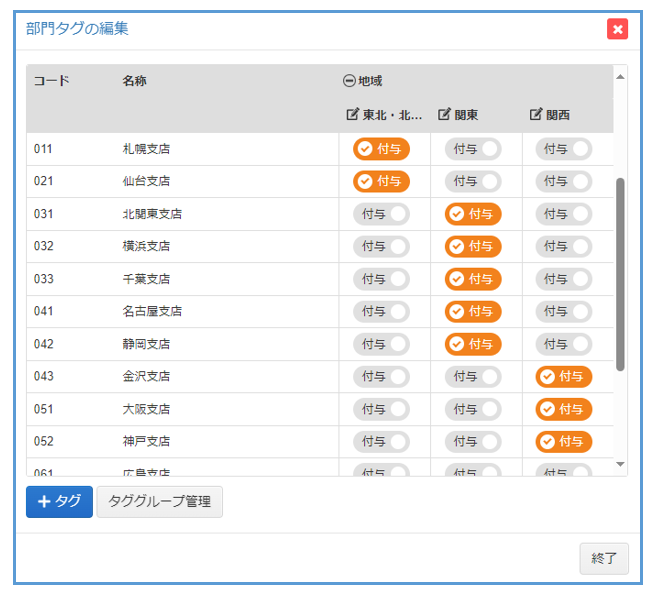Viewport: 656px width, 596px height.
Task: Turn off 関東 tag for 横浜支店
Action: click(x=473, y=246)
